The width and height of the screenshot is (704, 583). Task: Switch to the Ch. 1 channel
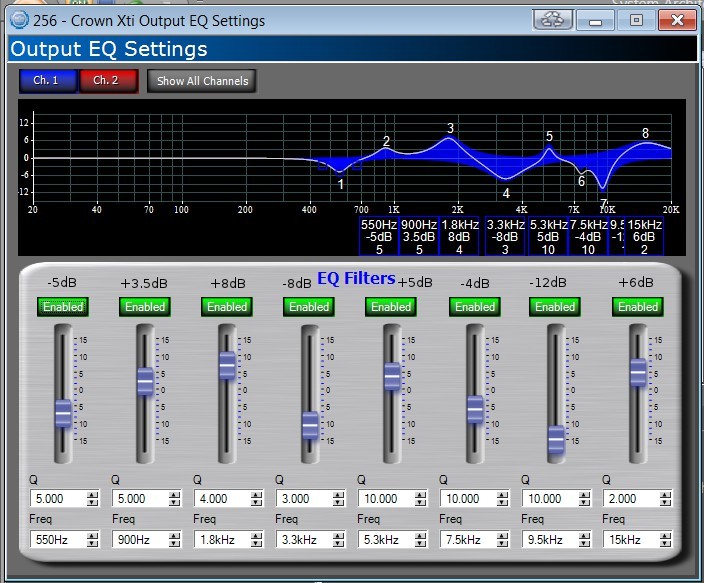[x=47, y=81]
